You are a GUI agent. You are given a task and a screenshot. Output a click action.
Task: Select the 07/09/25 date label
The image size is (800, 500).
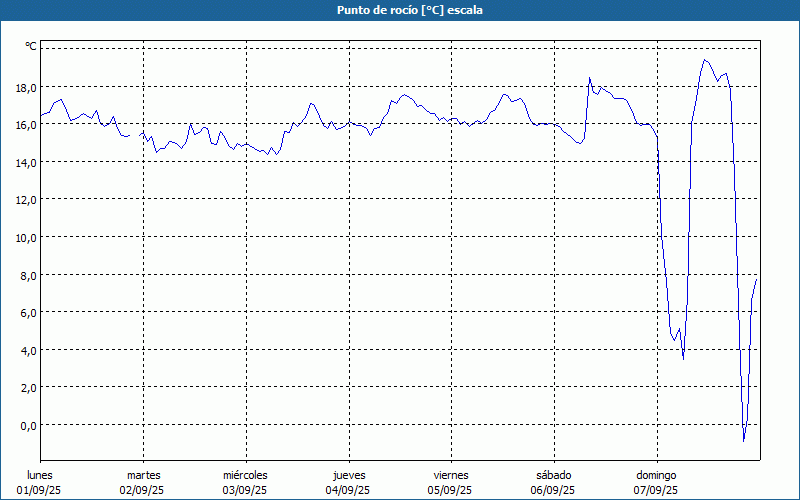coord(656,490)
